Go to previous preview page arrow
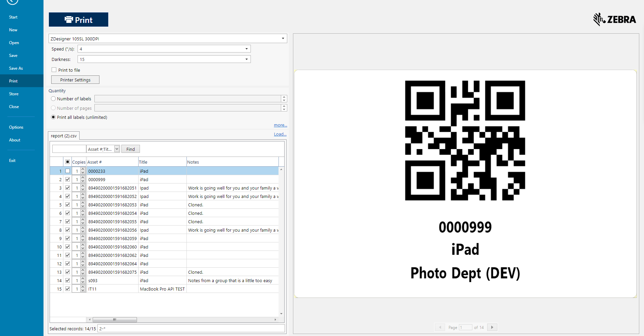Image resolution: width=644 pixels, height=336 pixels. pyautogui.click(x=440, y=327)
